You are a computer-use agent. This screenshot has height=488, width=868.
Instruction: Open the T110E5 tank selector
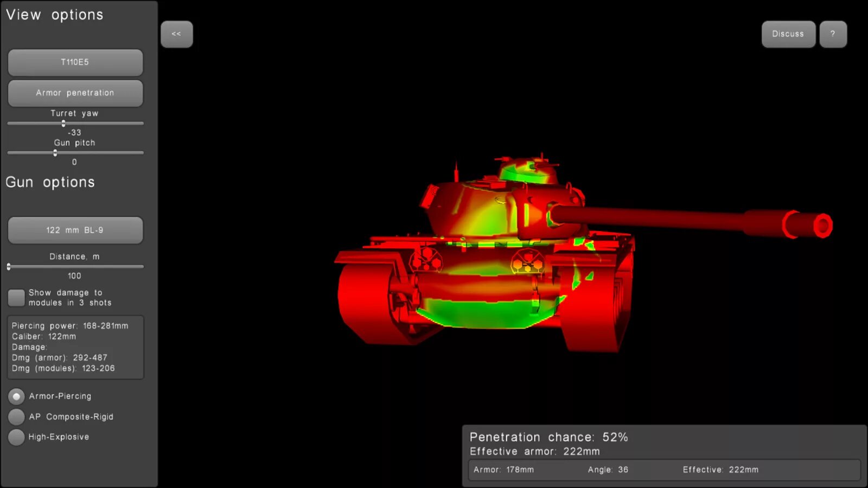click(x=75, y=62)
